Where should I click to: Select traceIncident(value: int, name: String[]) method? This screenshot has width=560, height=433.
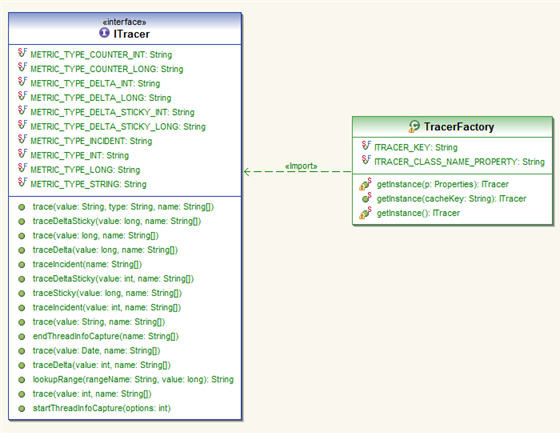coord(107,308)
